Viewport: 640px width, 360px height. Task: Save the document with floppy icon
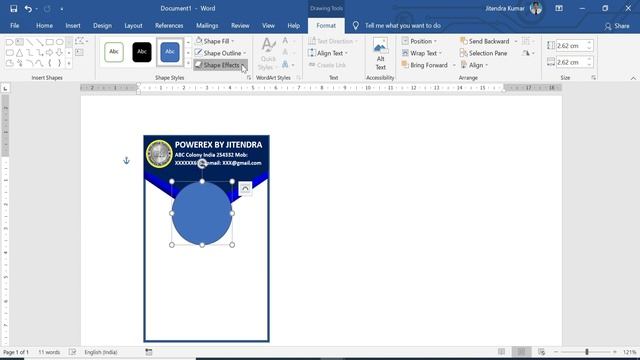(13, 8)
